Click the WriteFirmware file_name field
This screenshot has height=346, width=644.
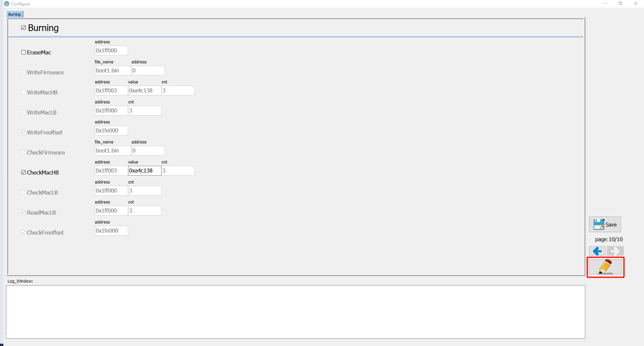click(x=113, y=71)
